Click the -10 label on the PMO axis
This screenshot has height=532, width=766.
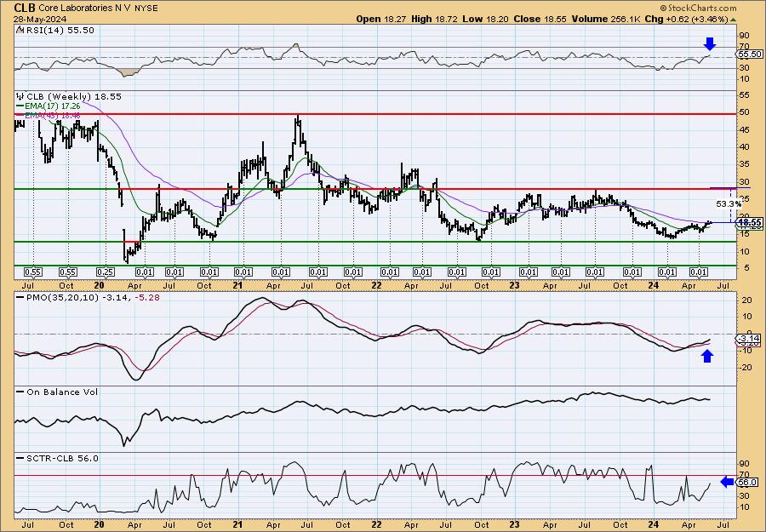coord(746,351)
